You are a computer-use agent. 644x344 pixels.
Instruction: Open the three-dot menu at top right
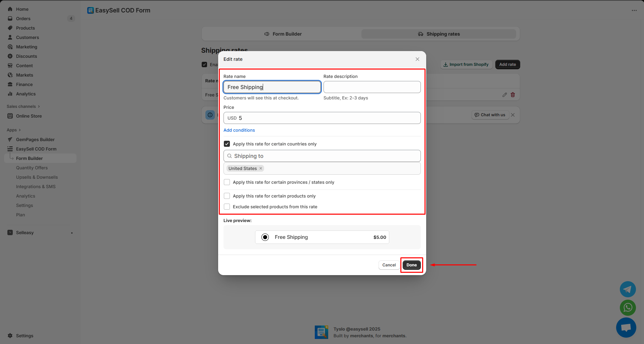click(x=634, y=10)
